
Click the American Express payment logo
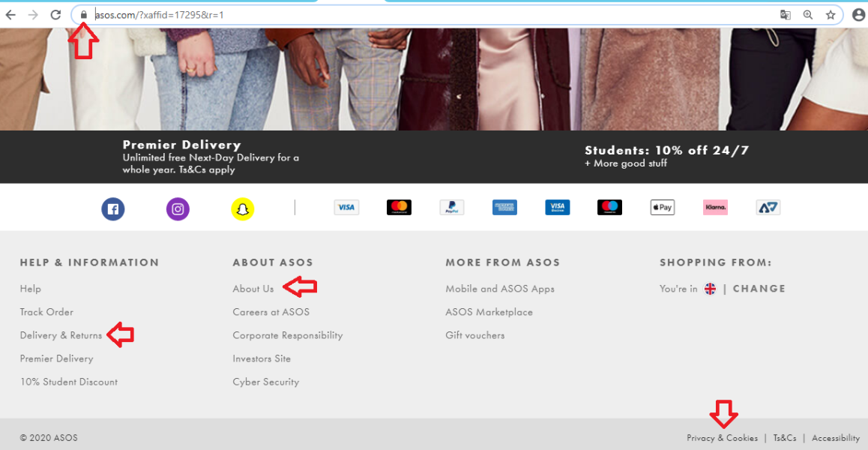point(505,207)
